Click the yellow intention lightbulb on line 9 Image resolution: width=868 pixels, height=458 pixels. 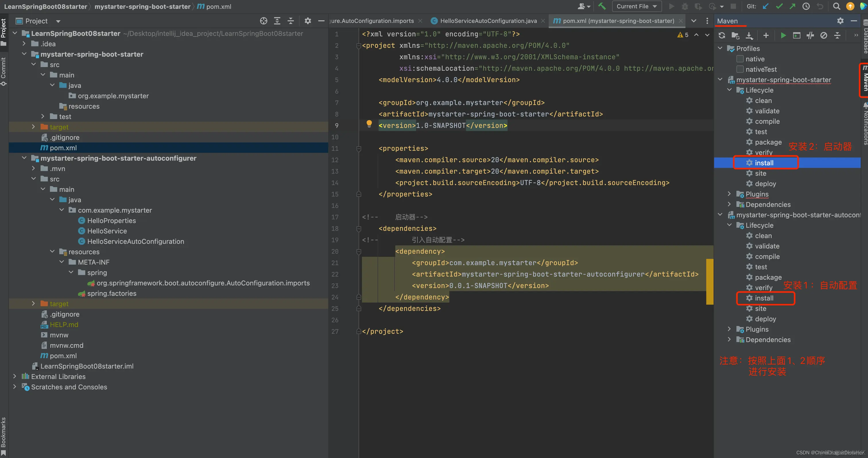click(369, 124)
